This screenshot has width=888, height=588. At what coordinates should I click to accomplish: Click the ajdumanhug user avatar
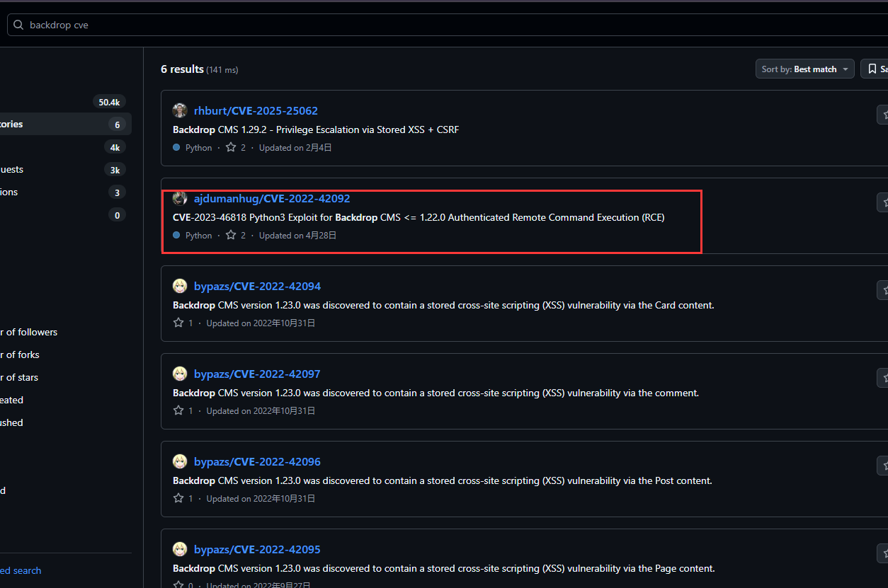coord(180,198)
